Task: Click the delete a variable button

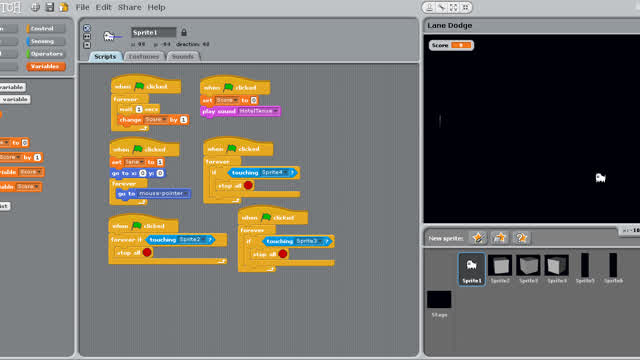Action: coord(15,99)
